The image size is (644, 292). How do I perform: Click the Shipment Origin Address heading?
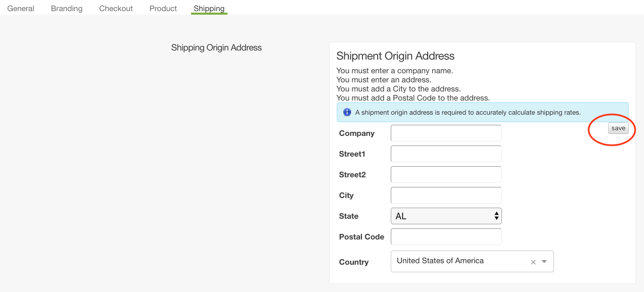click(x=395, y=56)
